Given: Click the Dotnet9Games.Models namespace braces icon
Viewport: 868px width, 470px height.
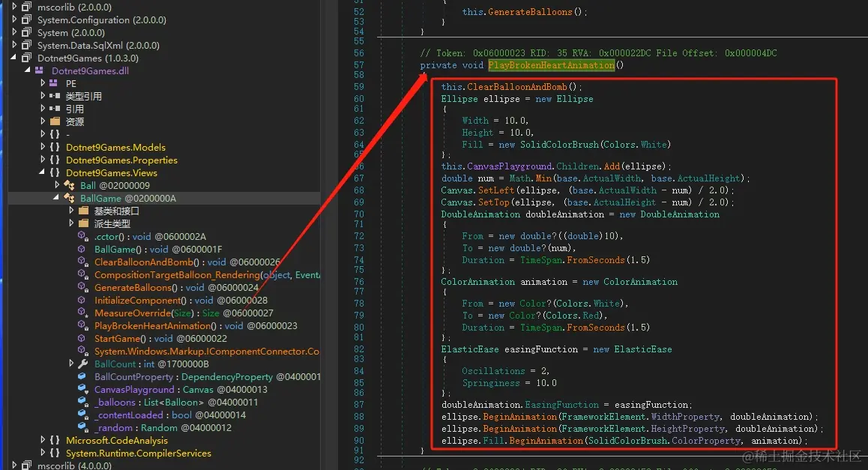Looking at the screenshot, I should click(55, 147).
